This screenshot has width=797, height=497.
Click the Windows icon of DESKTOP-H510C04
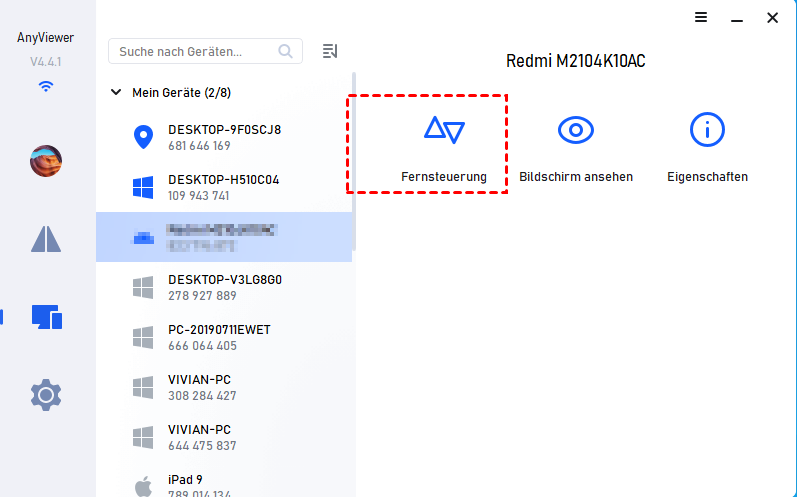click(x=143, y=188)
